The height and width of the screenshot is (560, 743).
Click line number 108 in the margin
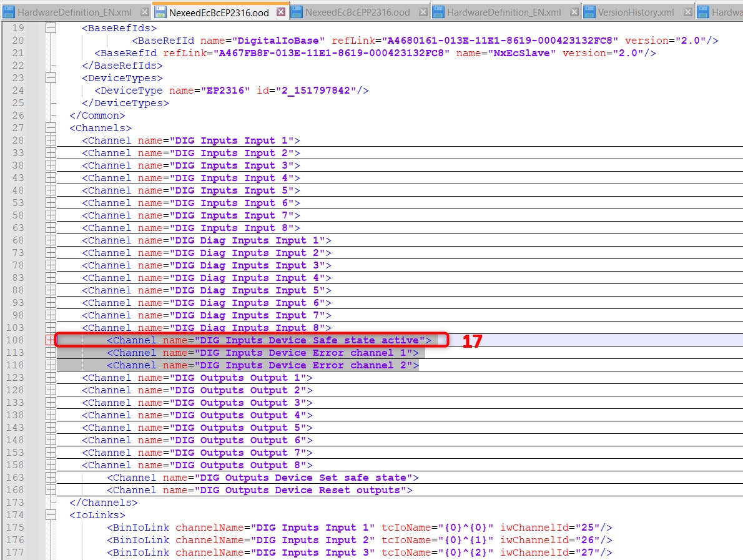(17, 340)
